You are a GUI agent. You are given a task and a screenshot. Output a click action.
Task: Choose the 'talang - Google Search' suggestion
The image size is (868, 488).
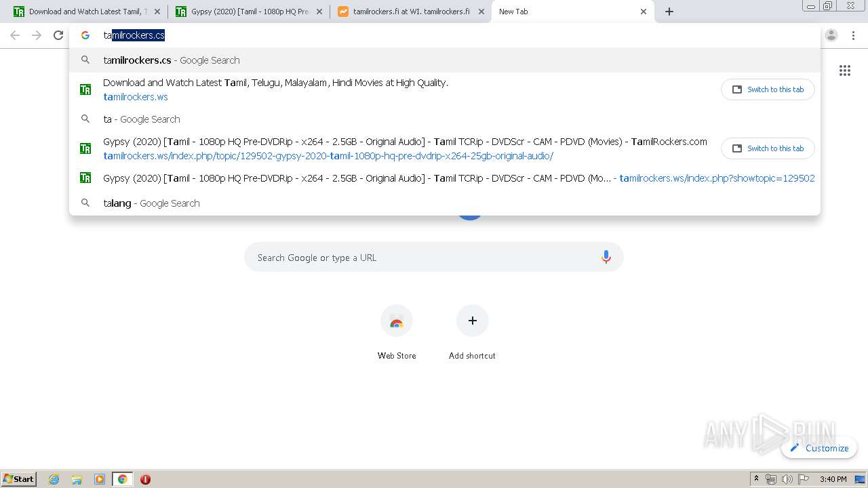[x=445, y=203]
